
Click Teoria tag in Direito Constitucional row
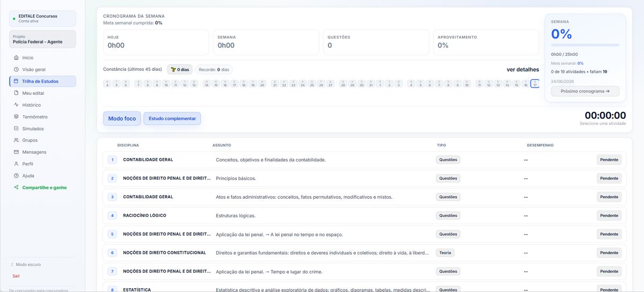tap(445, 253)
